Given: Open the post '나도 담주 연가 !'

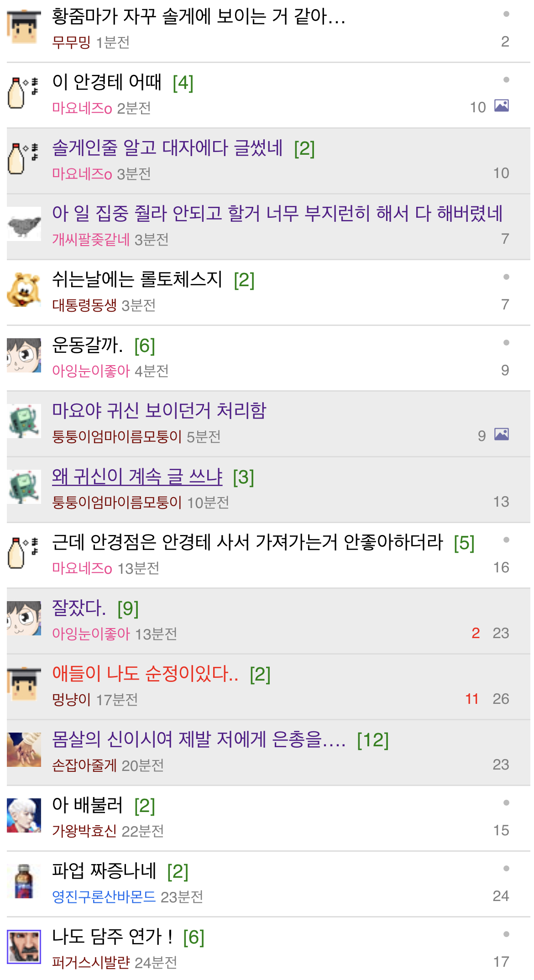Looking at the screenshot, I should click(112, 937).
